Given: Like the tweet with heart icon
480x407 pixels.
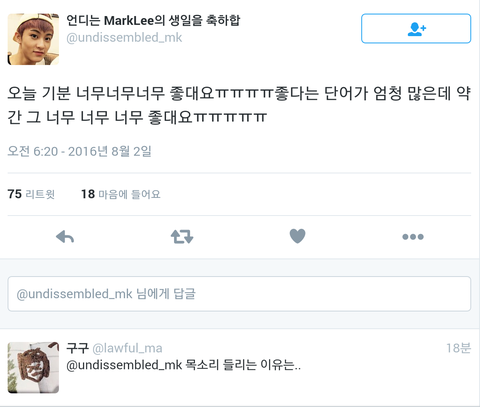Looking at the screenshot, I should [297, 236].
